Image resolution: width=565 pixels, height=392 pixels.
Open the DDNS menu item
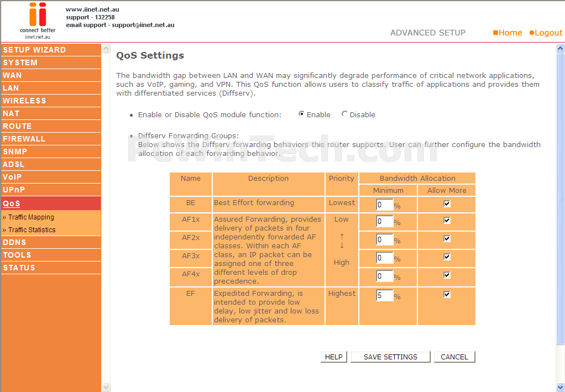51,242
